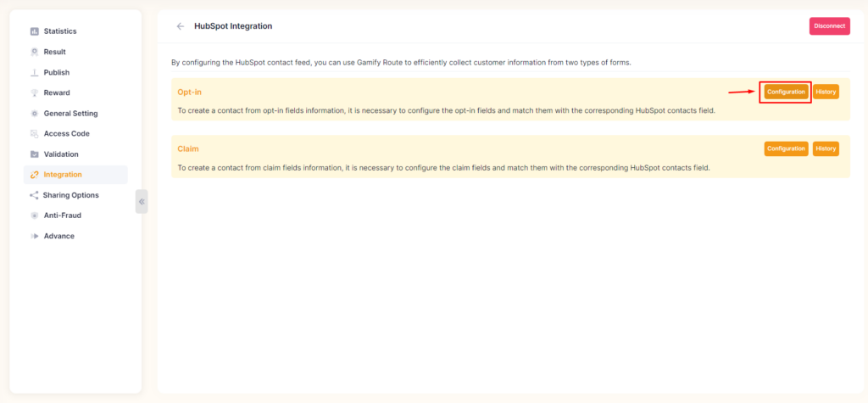Open General Setting menu item

(x=75, y=114)
